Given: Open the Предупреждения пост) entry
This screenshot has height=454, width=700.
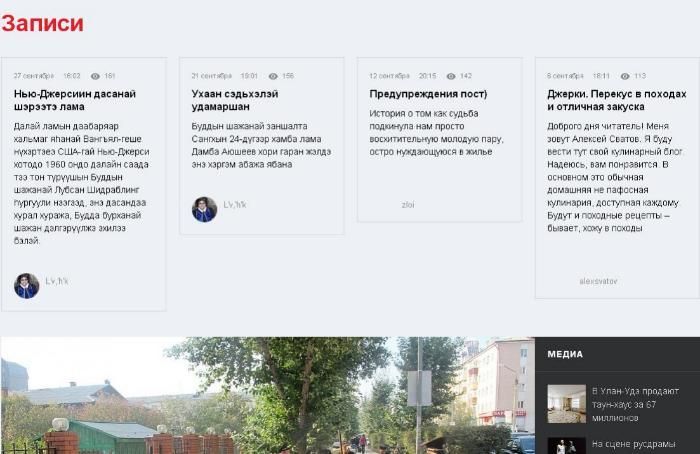Looking at the screenshot, I should (428, 94).
